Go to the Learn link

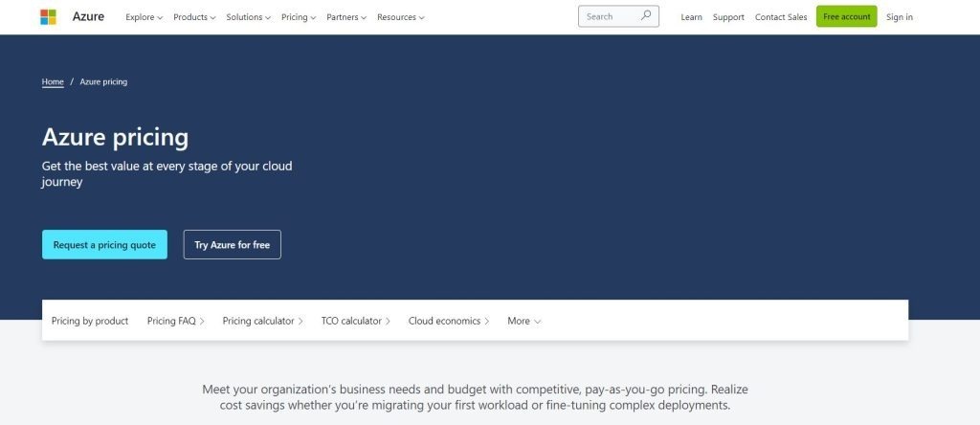point(691,17)
